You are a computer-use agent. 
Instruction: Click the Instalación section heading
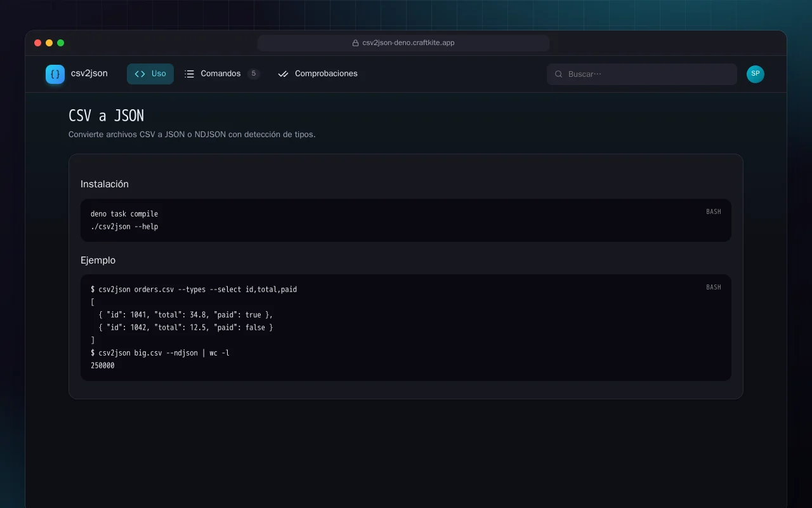tap(105, 184)
